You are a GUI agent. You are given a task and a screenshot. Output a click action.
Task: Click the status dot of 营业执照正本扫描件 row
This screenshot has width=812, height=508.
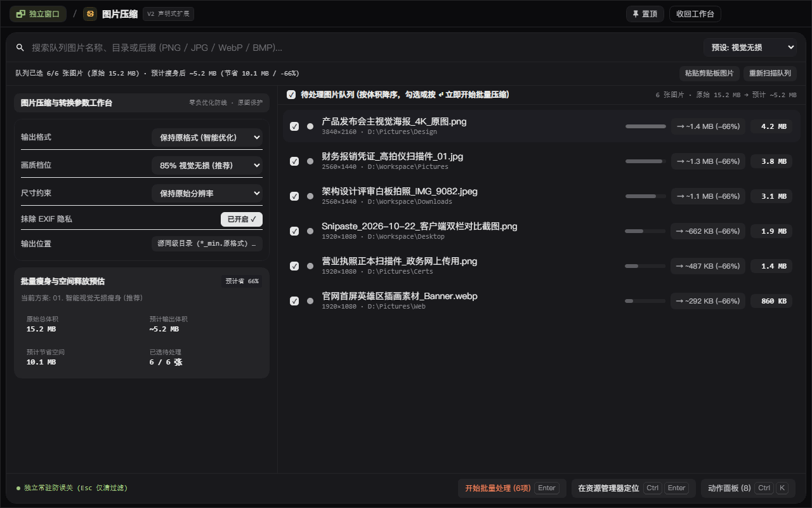(310, 266)
